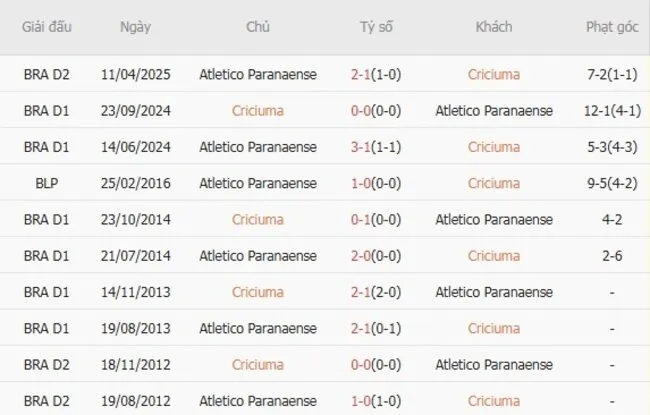The width and height of the screenshot is (650, 415).
Task: Select Criciuma away team on 21/07/2014
Action: point(494,256)
